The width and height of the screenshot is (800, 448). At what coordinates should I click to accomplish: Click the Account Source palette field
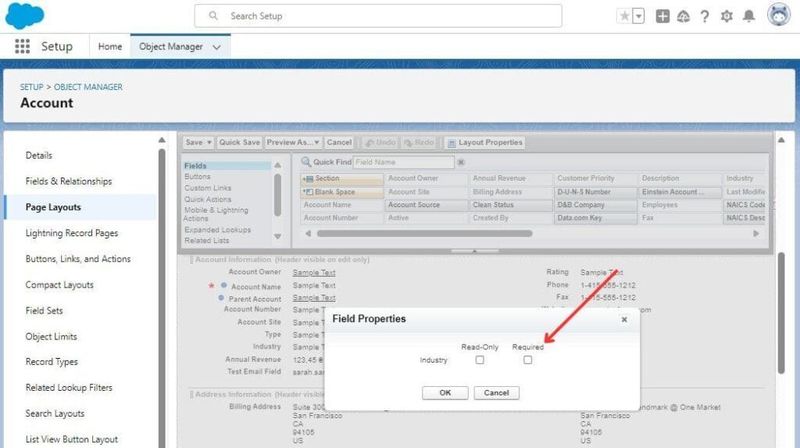tap(426, 205)
